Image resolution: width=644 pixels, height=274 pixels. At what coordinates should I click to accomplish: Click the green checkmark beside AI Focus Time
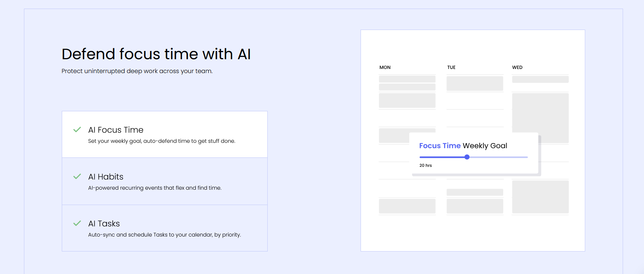point(77,130)
